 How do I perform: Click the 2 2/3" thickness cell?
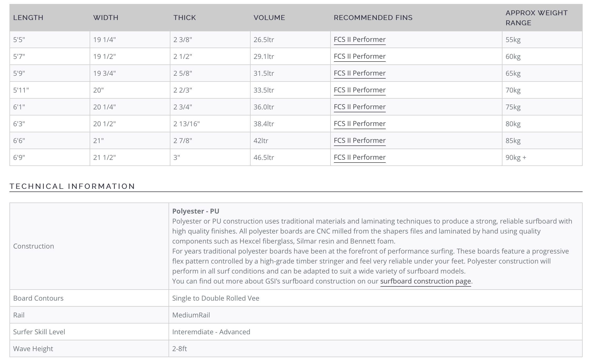coord(210,90)
